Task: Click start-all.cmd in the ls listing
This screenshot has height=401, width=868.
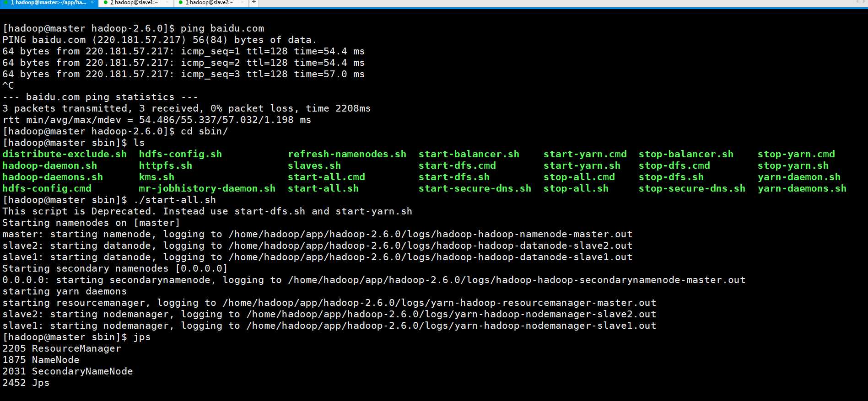Action: 326,177
